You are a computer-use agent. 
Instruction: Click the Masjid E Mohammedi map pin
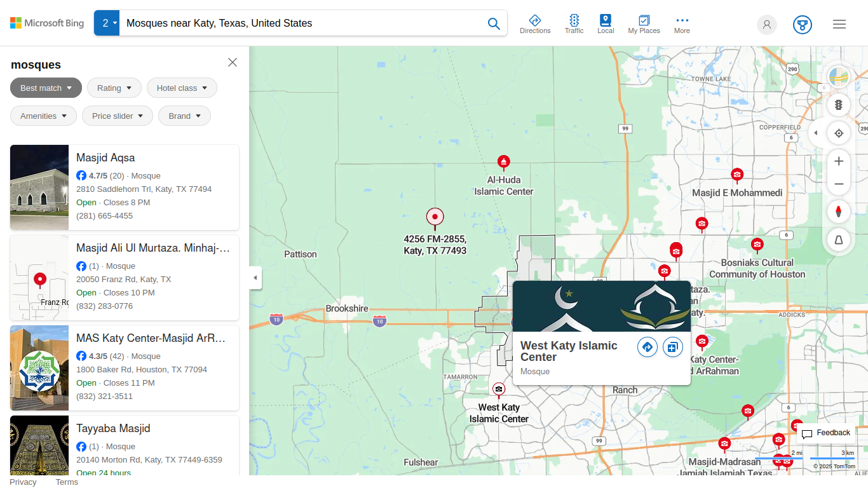tap(737, 175)
